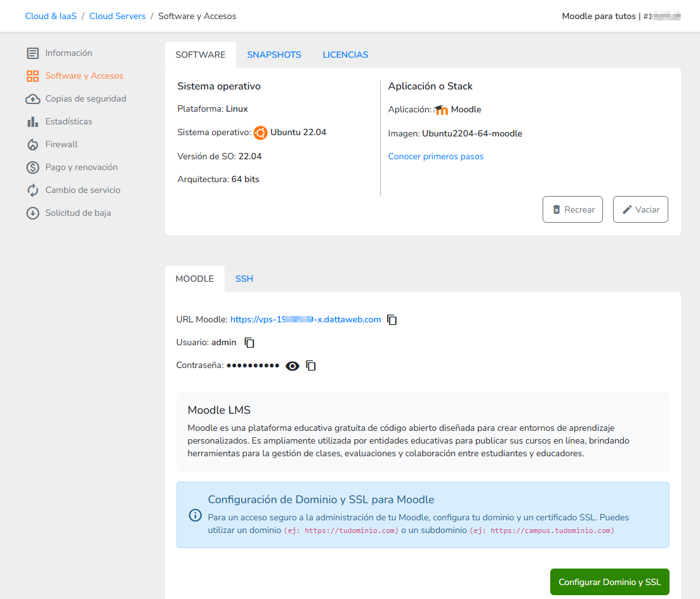Switch to the SSH tab
Viewport: 700px width, 599px height.
coord(244,279)
